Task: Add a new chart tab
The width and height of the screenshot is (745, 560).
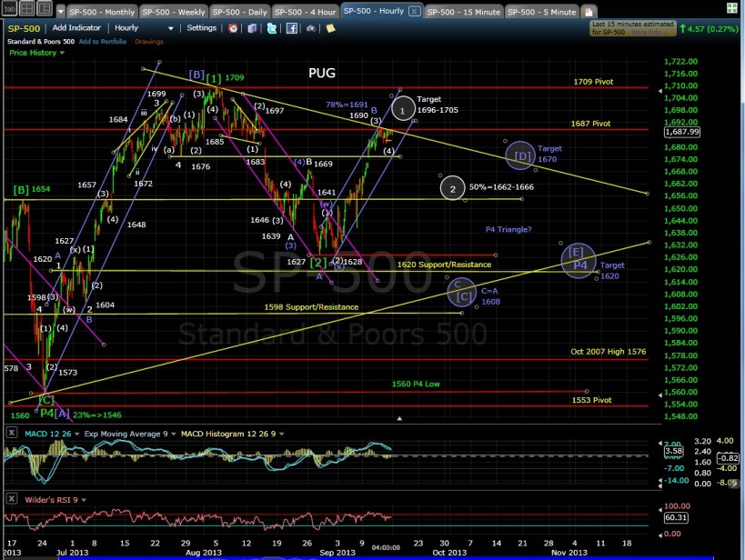Action: (589, 12)
